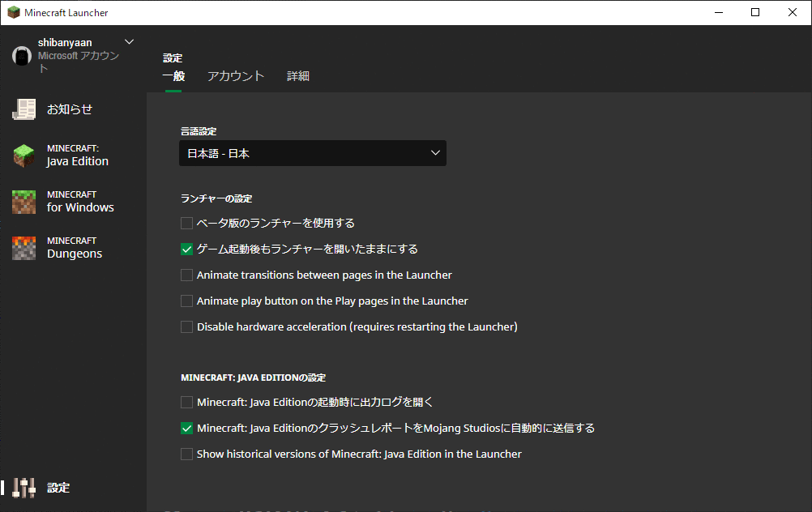Click the shibanyaan profile avatar
The height and width of the screenshot is (512, 812).
click(21, 55)
